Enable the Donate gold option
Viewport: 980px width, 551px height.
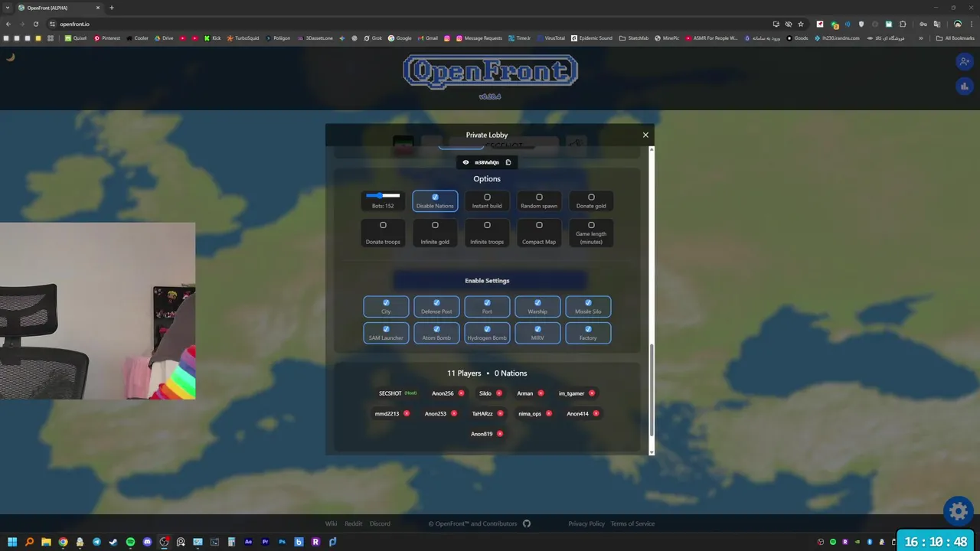point(591,201)
